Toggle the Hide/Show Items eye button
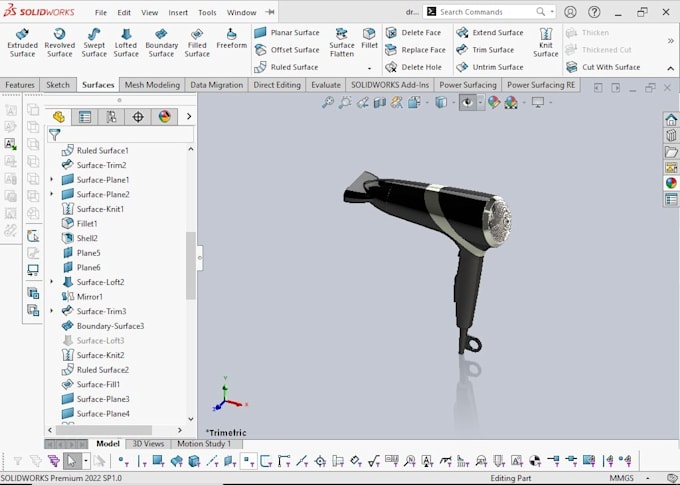Screen dimensions: 680x485 tap(468, 102)
